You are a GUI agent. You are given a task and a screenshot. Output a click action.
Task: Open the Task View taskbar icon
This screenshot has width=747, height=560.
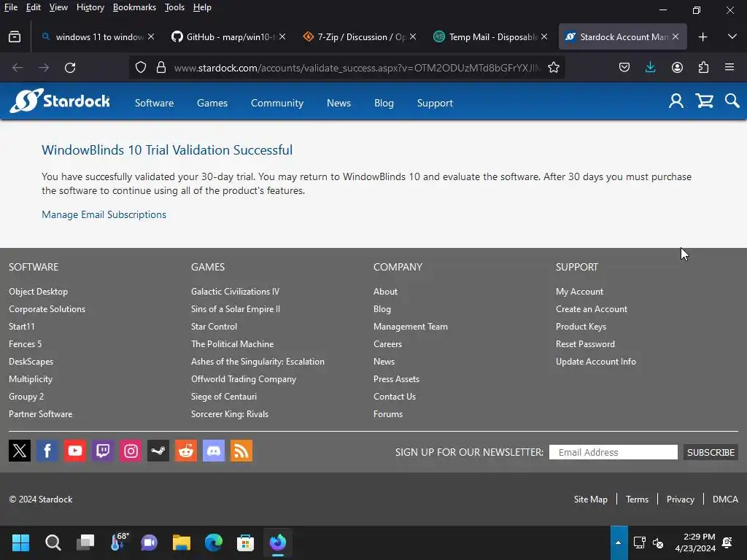(85, 542)
